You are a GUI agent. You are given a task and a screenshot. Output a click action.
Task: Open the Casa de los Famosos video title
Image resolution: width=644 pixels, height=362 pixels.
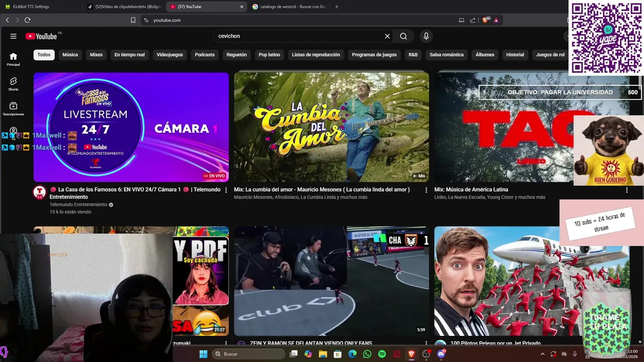point(135,193)
